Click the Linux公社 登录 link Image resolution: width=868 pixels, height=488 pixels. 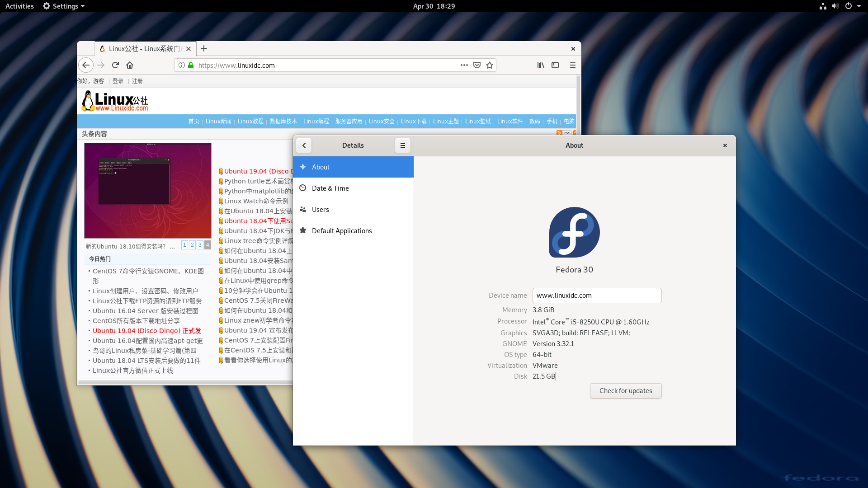(118, 81)
